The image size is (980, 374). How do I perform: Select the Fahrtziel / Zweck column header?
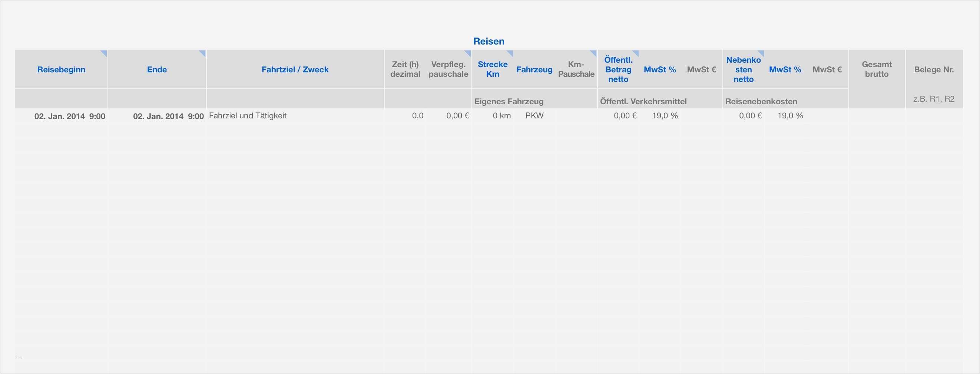tap(295, 70)
